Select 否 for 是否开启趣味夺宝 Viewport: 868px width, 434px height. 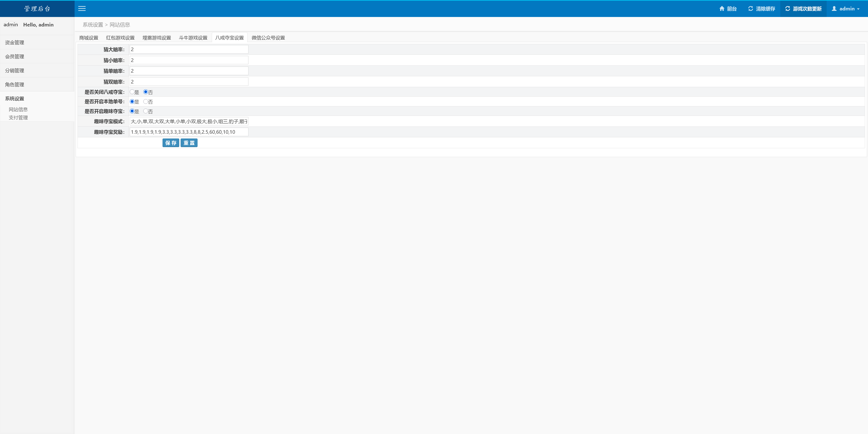[146, 111]
